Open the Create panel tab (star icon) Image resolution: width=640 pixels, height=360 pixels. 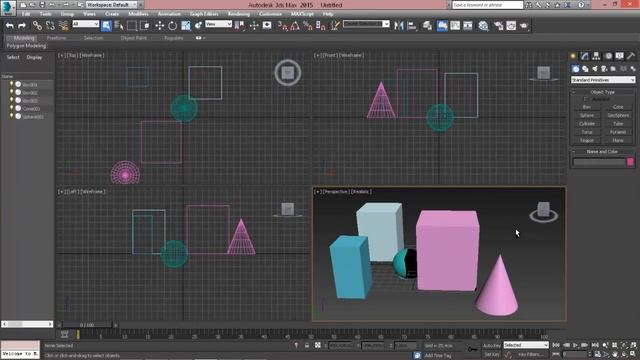pyautogui.click(x=573, y=56)
